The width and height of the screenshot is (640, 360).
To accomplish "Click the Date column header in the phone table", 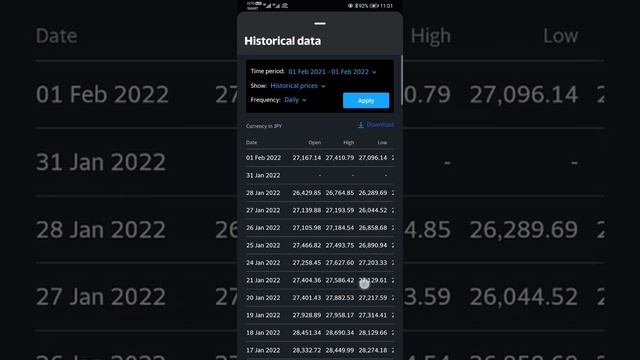I will pyautogui.click(x=251, y=142).
